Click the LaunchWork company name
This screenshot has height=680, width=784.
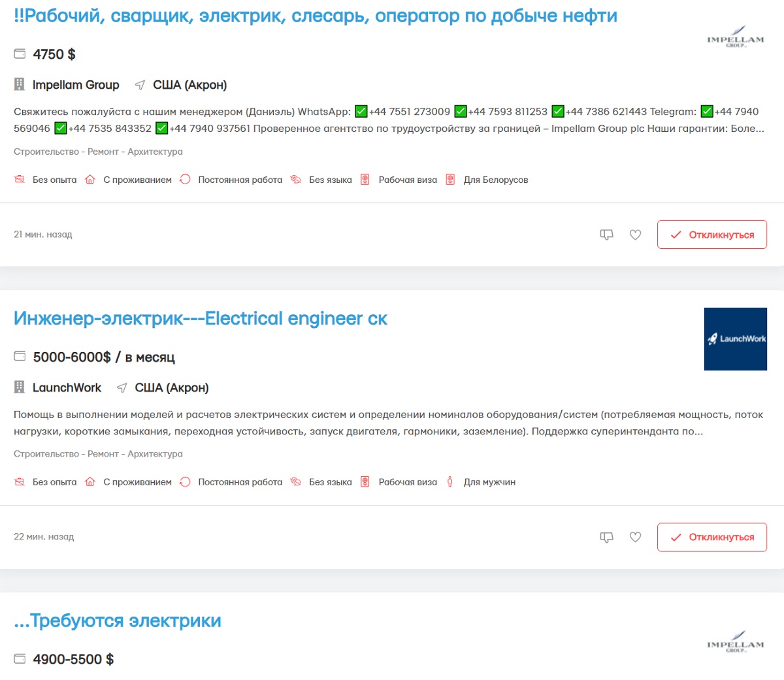67,388
